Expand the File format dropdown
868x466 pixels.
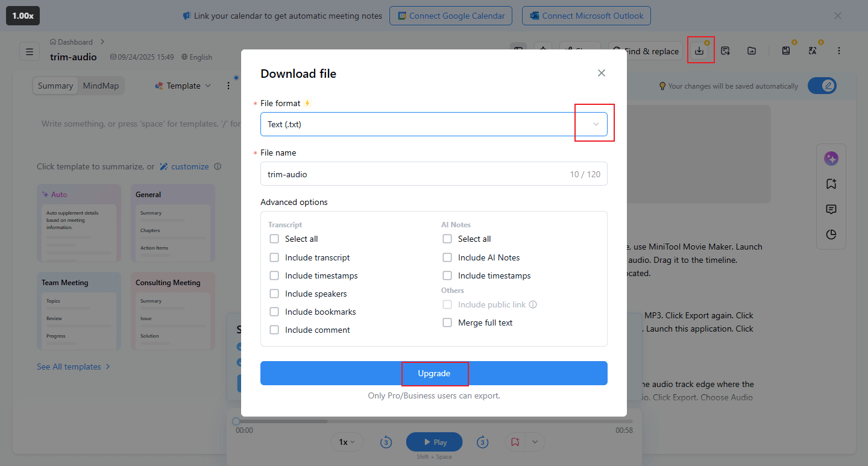pos(596,124)
